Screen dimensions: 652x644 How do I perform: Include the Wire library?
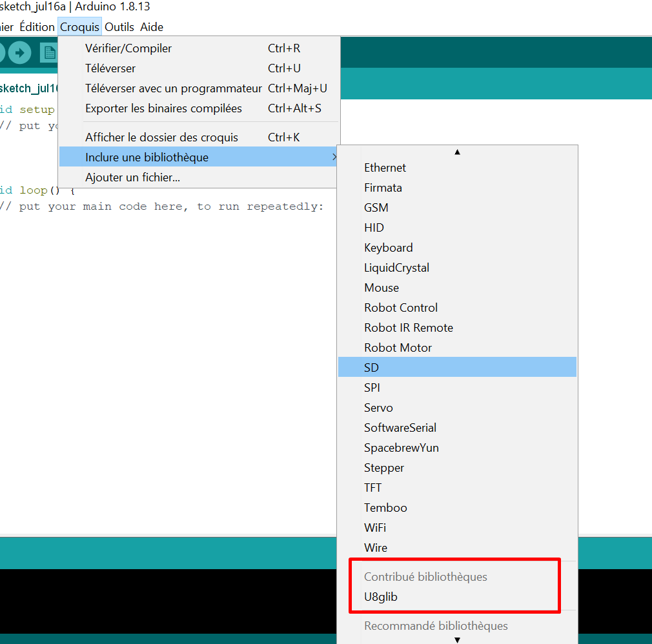pyautogui.click(x=458, y=547)
